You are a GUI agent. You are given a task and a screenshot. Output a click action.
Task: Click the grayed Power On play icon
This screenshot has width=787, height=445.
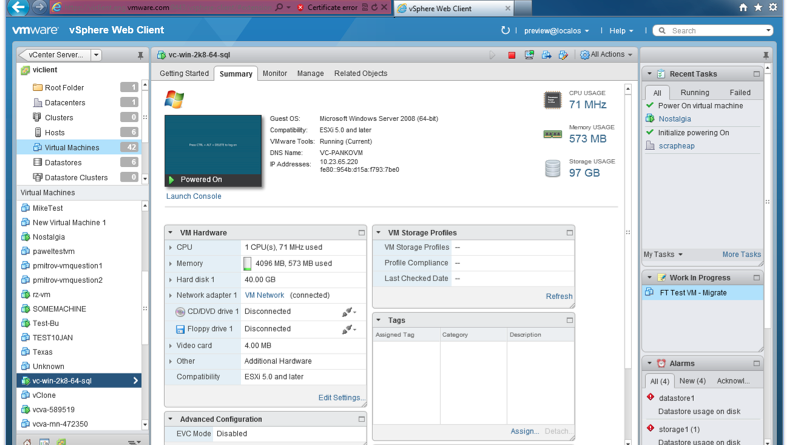coord(492,55)
